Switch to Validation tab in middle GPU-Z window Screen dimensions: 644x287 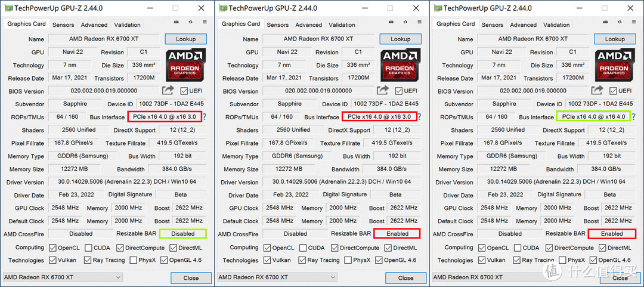pyautogui.click(x=342, y=24)
